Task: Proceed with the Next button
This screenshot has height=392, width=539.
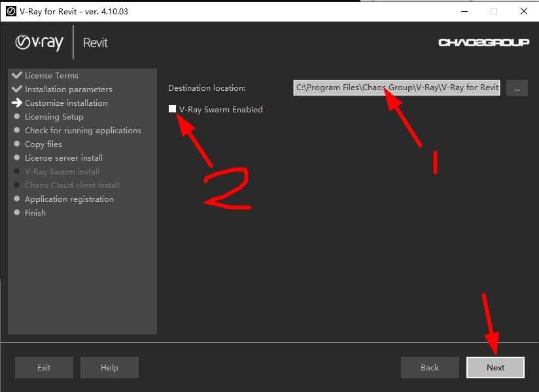Action: coord(495,368)
